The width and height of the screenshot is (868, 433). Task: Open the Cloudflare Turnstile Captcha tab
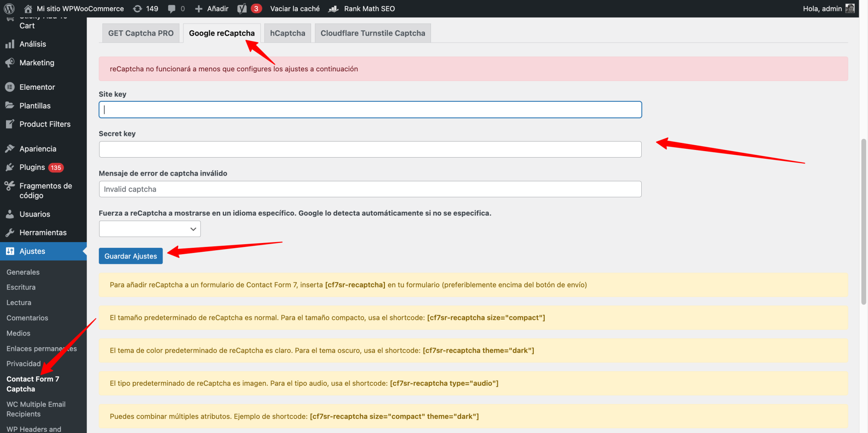click(x=372, y=33)
